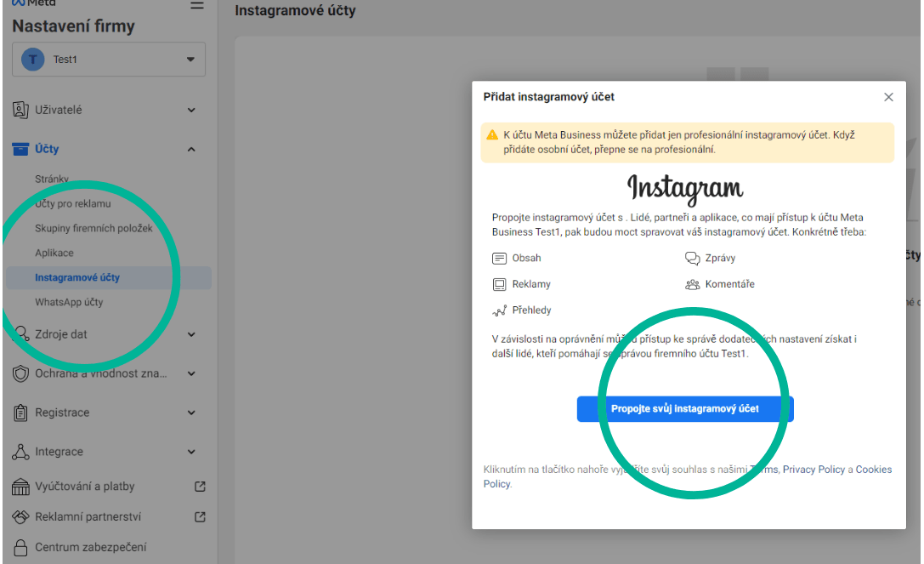Click the Reklamy ads icon

499,284
